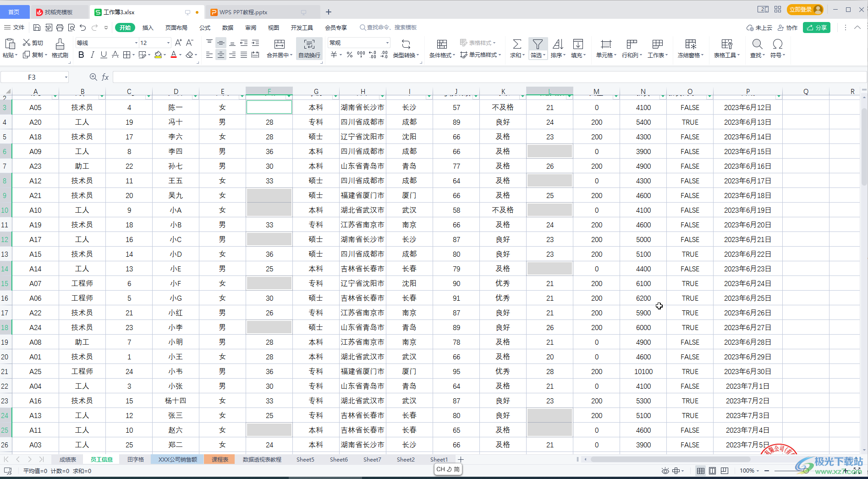The width and height of the screenshot is (868, 479).
Task: Open the Sort (排序) tool
Action: 558,48
